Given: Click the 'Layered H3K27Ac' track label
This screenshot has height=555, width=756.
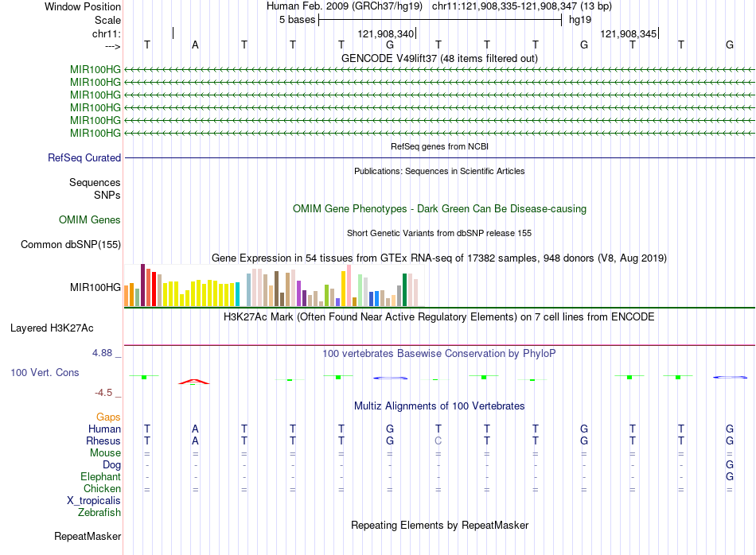Looking at the screenshot, I should tap(52, 328).
